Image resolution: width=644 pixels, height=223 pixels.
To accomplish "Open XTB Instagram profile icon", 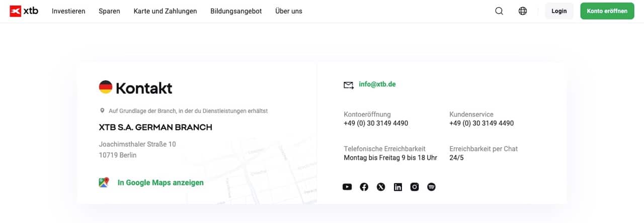I will coord(415,187).
